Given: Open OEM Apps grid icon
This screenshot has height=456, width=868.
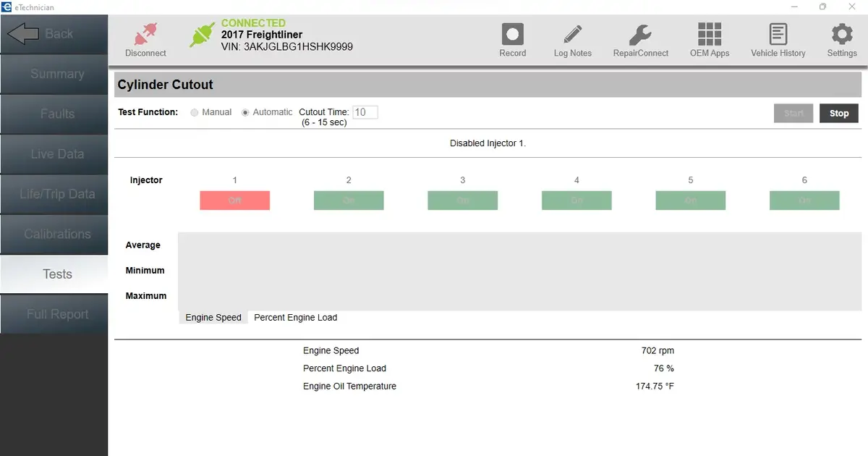Looking at the screenshot, I should click(710, 34).
